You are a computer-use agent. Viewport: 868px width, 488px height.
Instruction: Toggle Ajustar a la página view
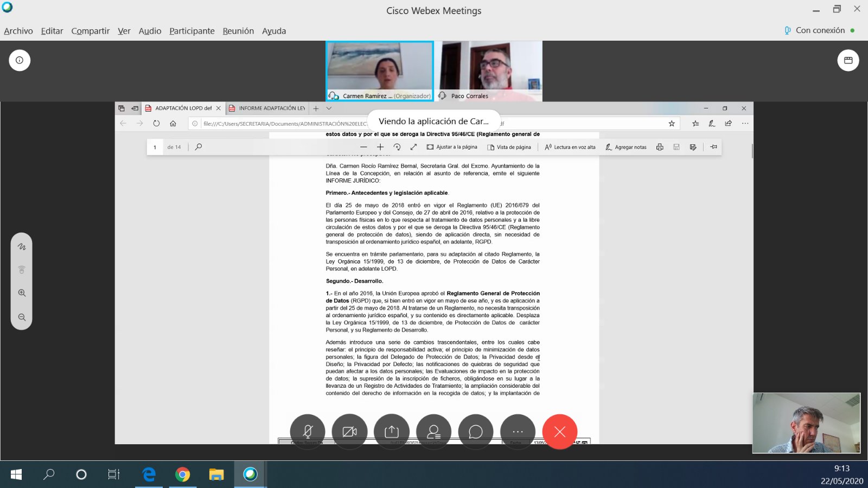(453, 147)
